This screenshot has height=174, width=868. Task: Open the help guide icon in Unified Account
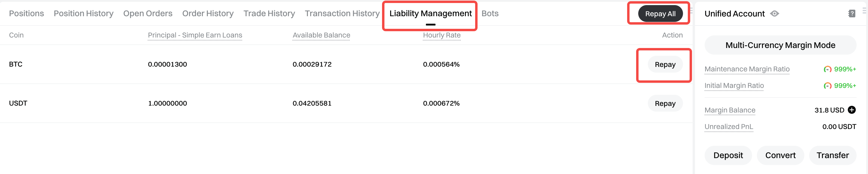point(851,14)
